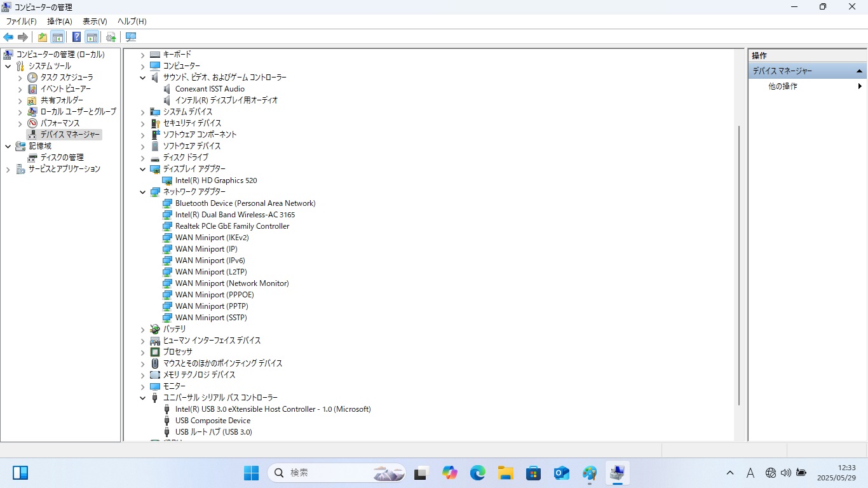The height and width of the screenshot is (488, 868).
Task: Open Microsoft Edge from the taskbar
Action: point(478,473)
